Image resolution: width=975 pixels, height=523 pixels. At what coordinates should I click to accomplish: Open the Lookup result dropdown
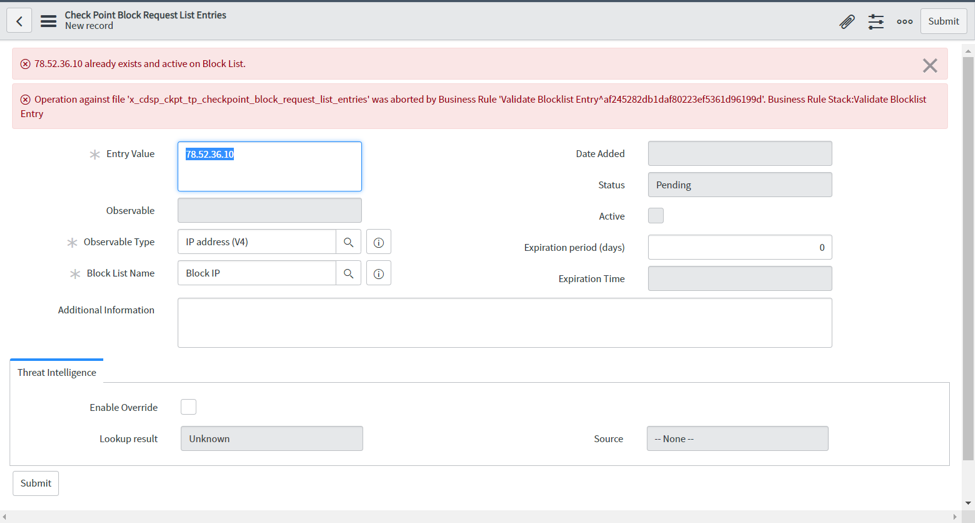(x=272, y=438)
